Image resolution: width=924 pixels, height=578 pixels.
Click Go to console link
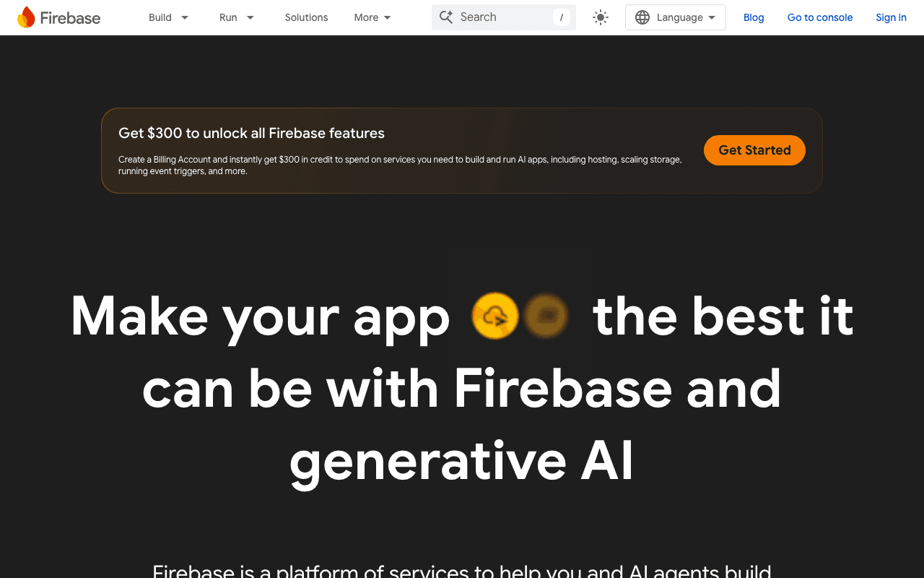pyautogui.click(x=820, y=17)
